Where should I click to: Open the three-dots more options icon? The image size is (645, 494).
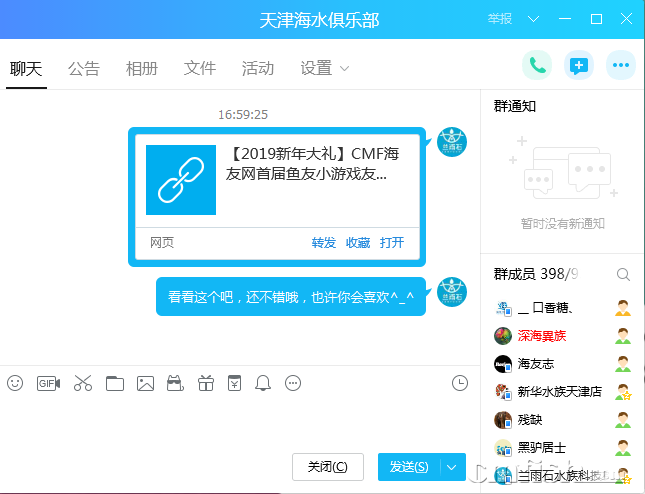[621, 65]
